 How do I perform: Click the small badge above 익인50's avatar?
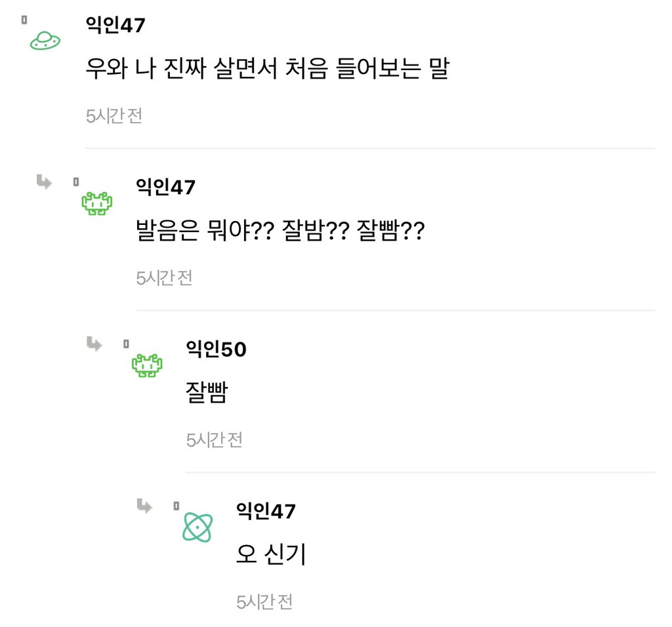click(126, 344)
